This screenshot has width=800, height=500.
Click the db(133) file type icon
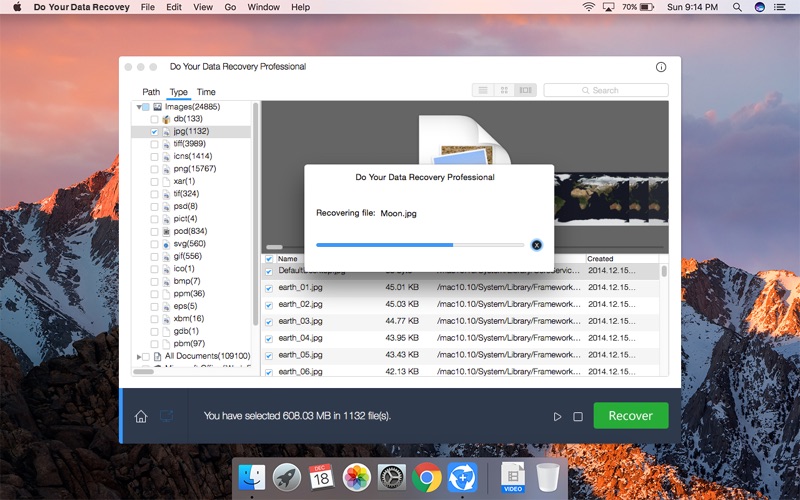pos(166,119)
